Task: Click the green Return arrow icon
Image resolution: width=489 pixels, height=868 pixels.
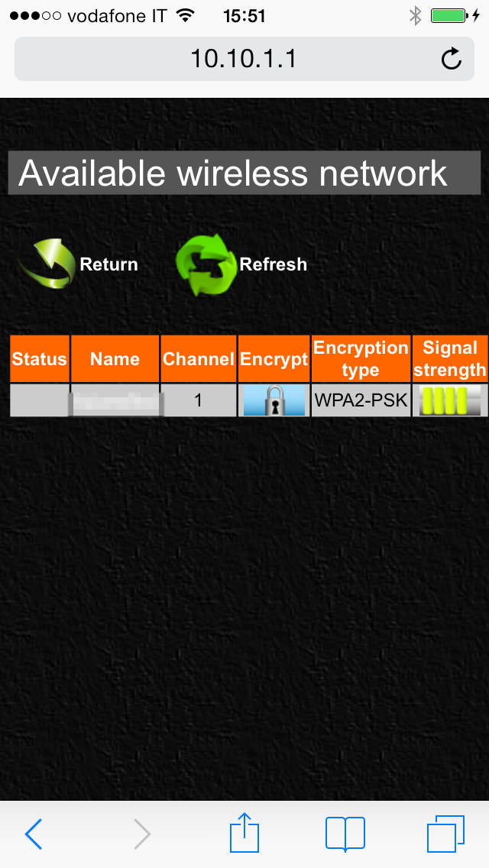Action: click(47, 264)
